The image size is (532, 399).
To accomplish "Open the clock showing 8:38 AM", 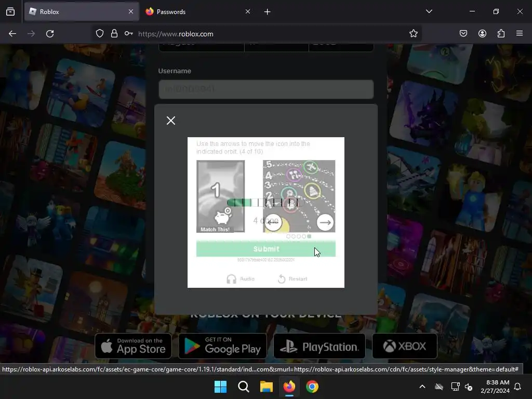I will 495,387.
